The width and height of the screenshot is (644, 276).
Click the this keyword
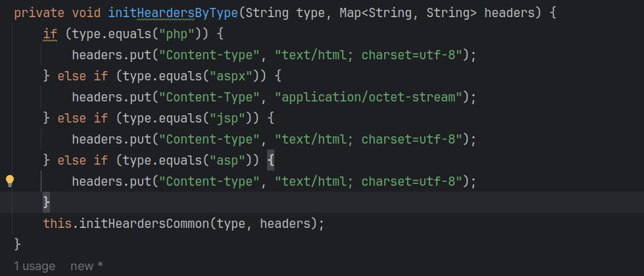tap(57, 224)
